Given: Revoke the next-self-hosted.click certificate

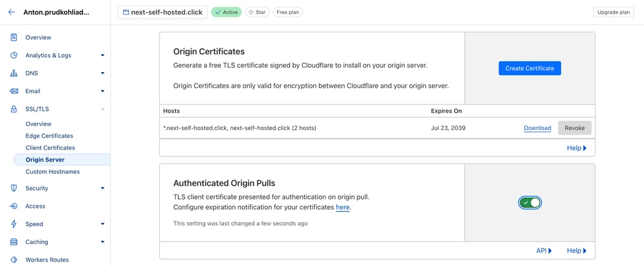Looking at the screenshot, I should [574, 128].
